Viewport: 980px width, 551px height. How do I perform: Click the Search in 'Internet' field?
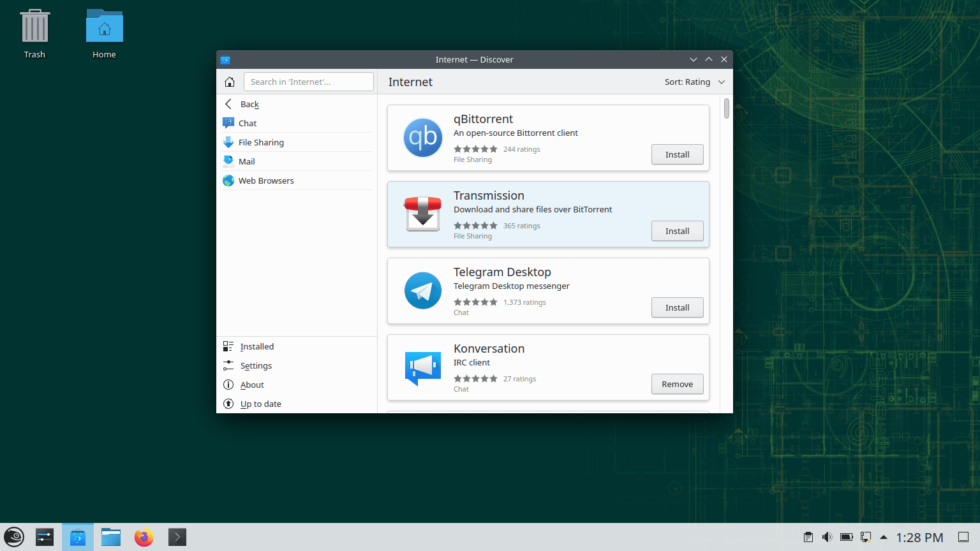coord(308,82)
